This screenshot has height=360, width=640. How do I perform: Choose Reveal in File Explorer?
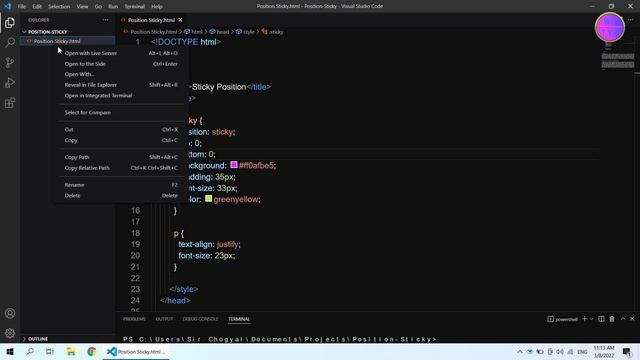pyautogui.click(x=121, y=85)
